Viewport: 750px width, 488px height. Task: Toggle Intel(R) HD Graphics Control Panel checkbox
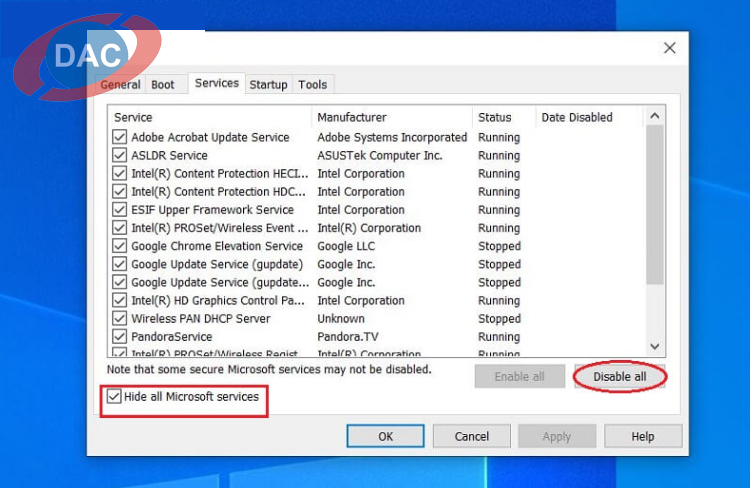click(120, 300)
